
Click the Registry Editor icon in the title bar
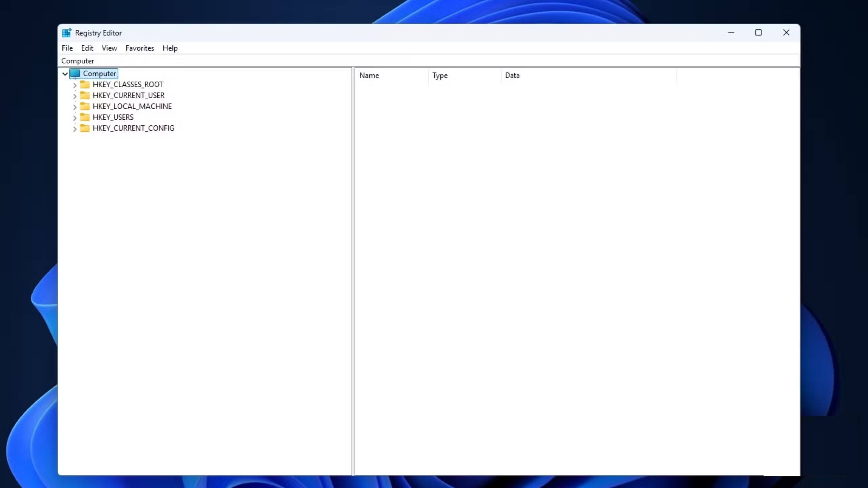tap(66, 33)
